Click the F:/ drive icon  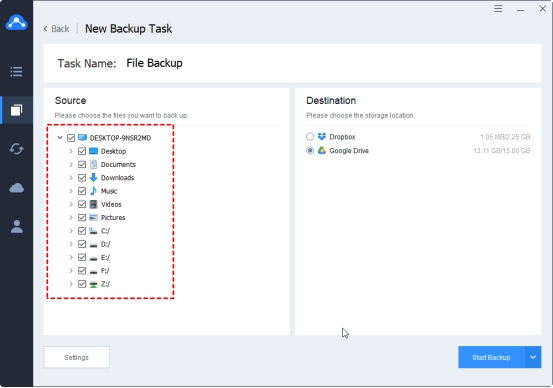tap(93, 271)
